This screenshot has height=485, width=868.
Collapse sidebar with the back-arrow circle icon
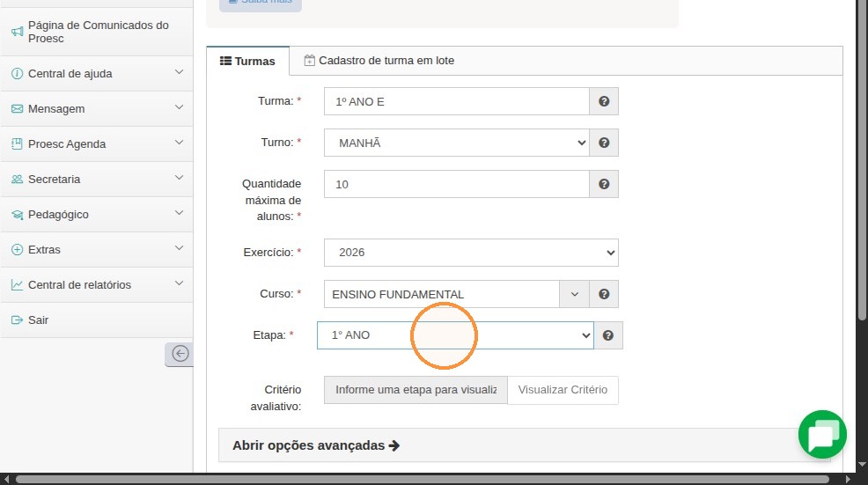tap(180, 354)
